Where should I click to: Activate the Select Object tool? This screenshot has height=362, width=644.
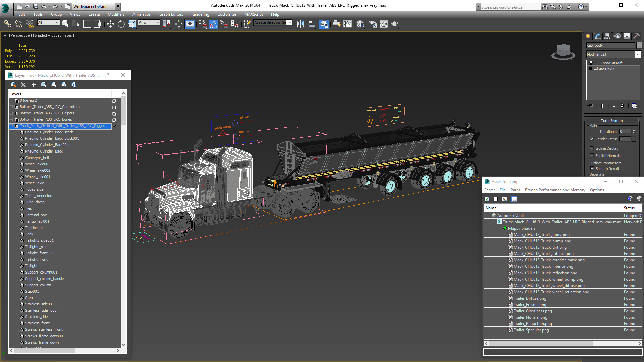[x=65, y=24]
